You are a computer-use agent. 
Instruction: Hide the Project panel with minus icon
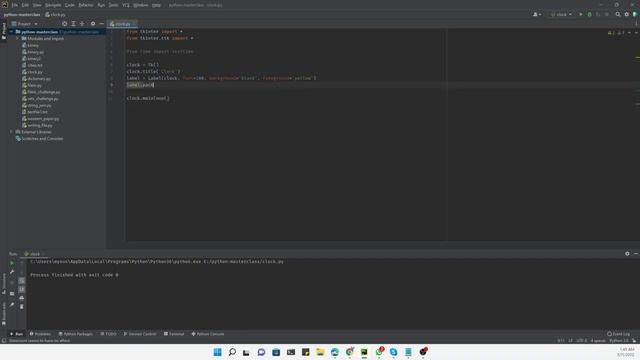tap(102, 24)
